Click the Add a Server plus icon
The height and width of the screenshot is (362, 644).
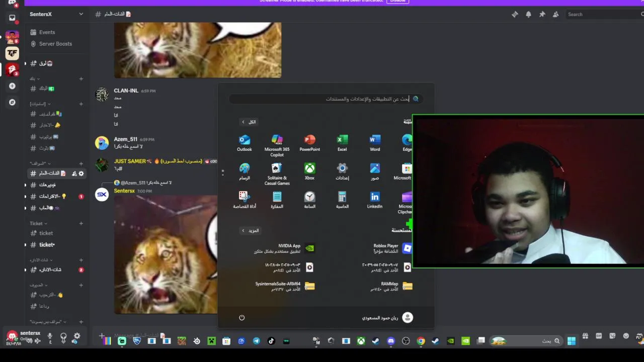(x=12, y=86)
